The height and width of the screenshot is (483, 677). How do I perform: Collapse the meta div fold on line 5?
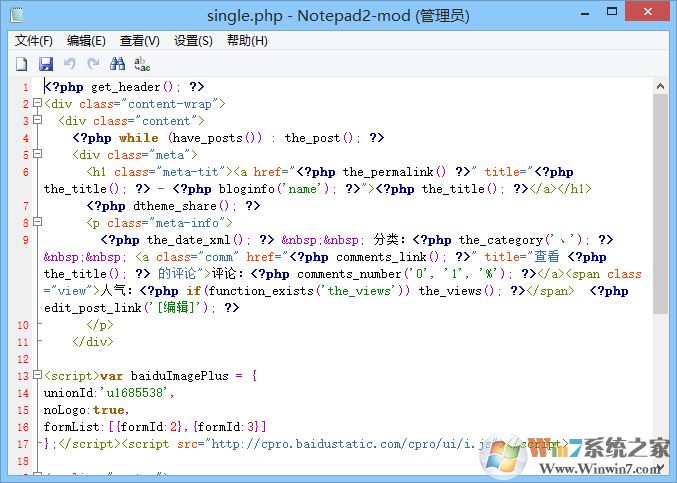(x=37, y=155)
